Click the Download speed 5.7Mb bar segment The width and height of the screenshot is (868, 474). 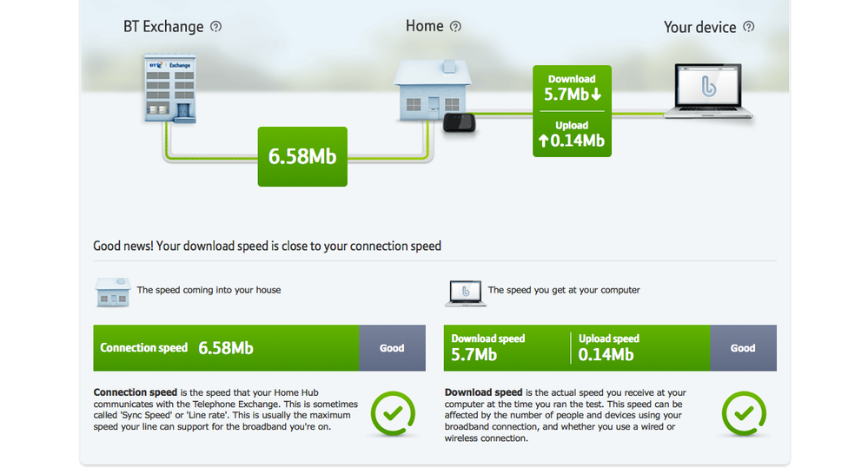(x=507, y=348)
